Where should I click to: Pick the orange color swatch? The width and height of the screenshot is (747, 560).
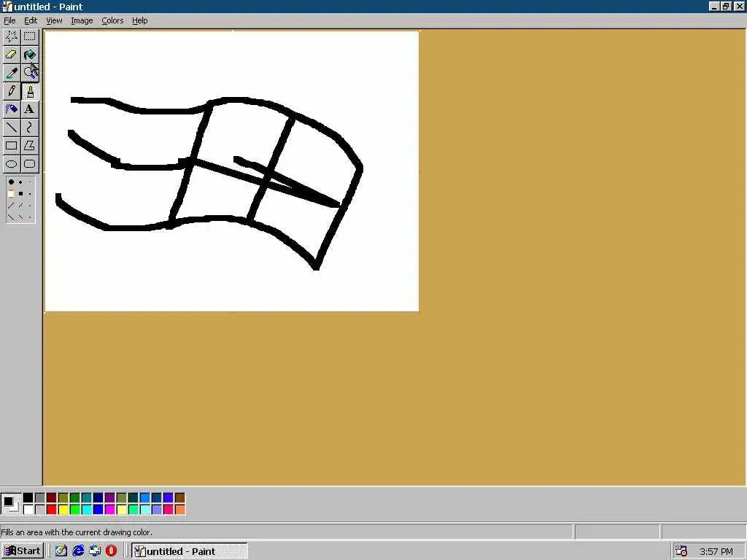pyautogui.click(x=179, y=510)
